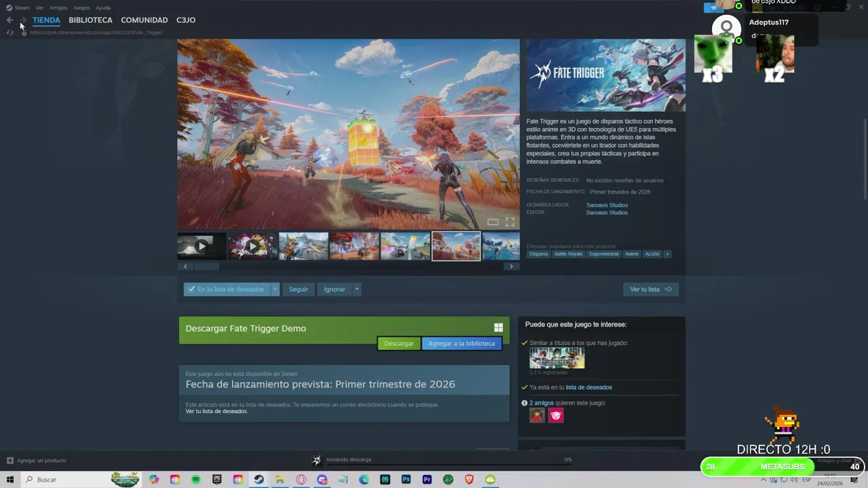The image size is (868, 488).
Task: Click the theater mode icon on screenshot
Action: [493, 222]
